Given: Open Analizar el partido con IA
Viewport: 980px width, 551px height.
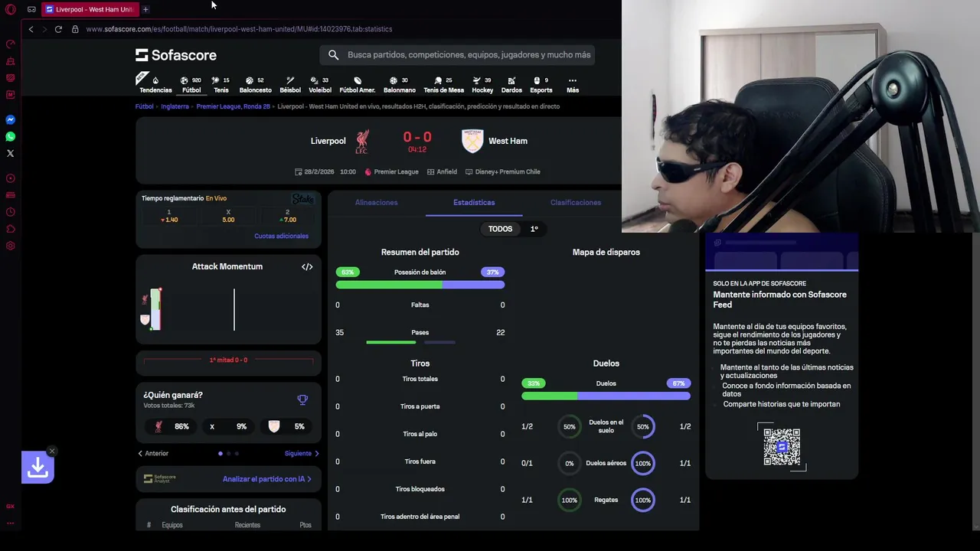Looking at the screenshot, I should click(267, 479).
